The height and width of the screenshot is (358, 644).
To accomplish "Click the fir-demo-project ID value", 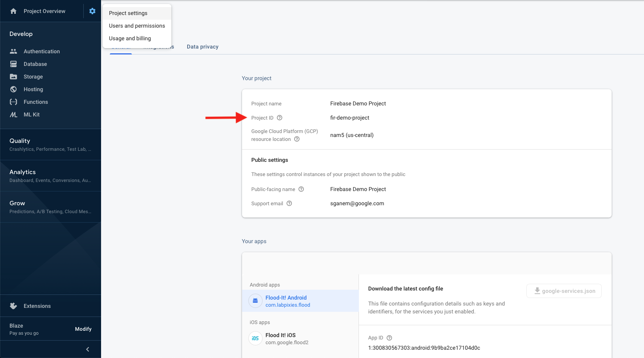I will pos(350,118).
